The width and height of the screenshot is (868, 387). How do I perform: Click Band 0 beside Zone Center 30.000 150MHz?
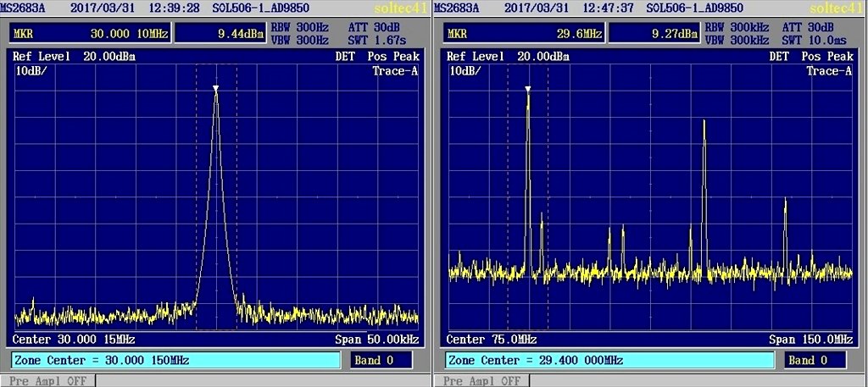[381, 361]
